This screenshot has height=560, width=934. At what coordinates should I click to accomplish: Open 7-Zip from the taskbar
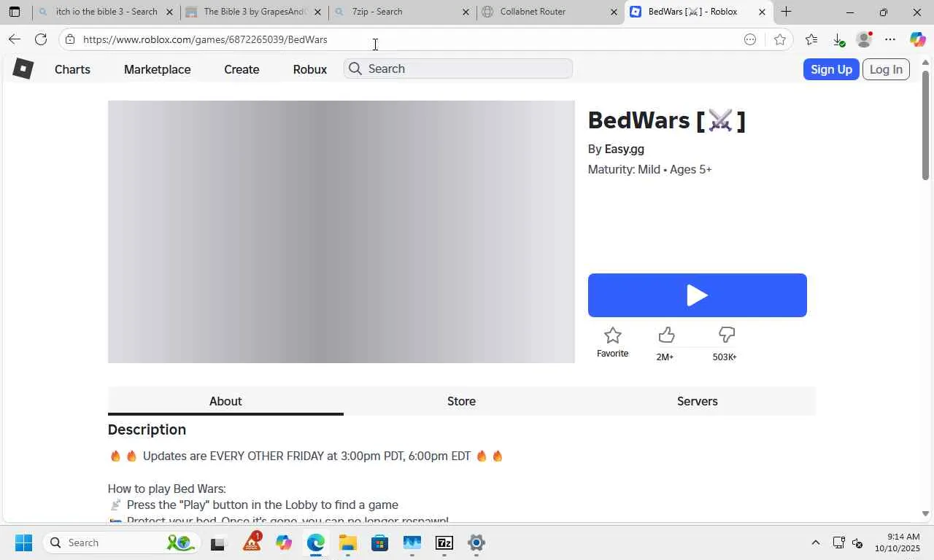[444, 542]
